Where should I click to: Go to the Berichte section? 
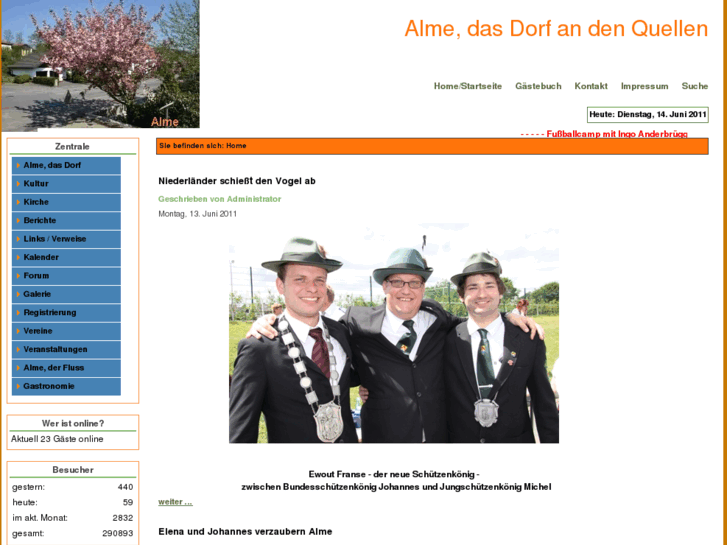point(66,221)
